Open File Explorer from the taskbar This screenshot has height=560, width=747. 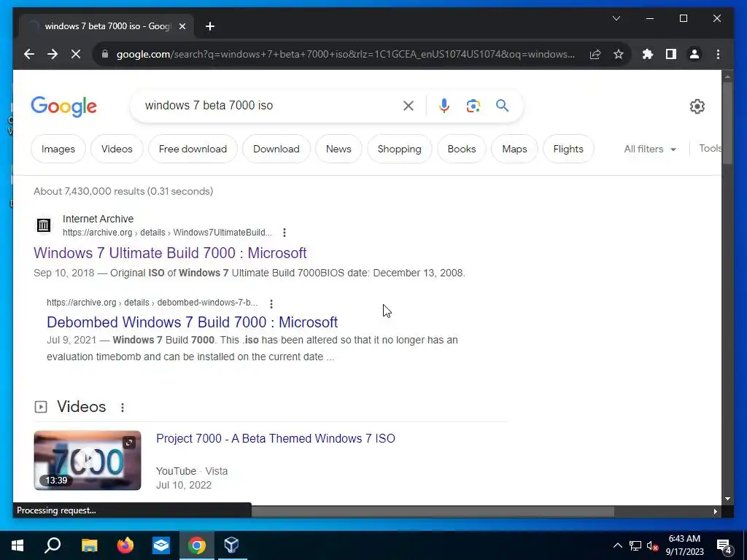(89, 545)
